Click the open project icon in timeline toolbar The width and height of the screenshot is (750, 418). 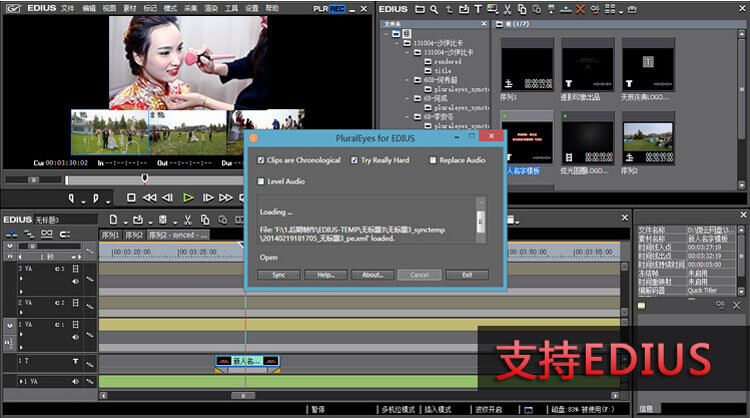point(138,220)
